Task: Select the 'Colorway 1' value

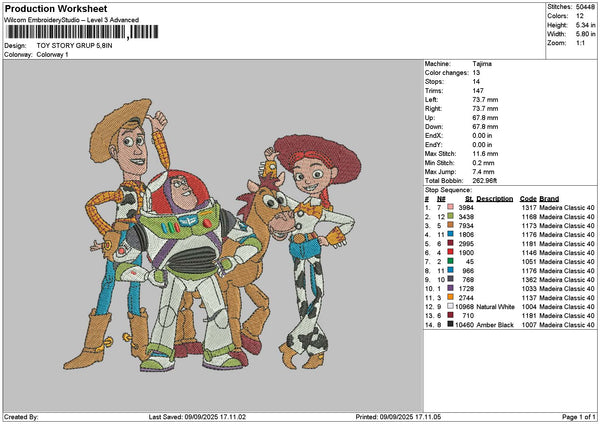Action: click(52, 55)
